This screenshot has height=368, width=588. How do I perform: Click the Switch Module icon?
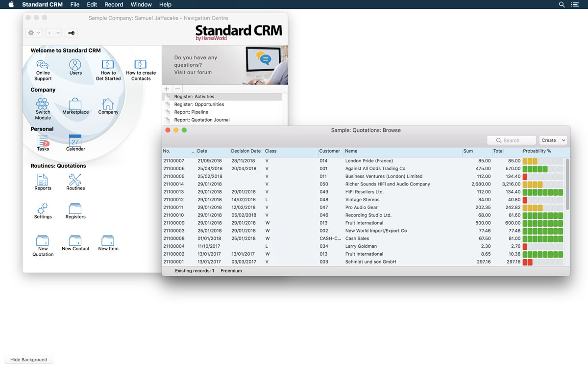43,104
